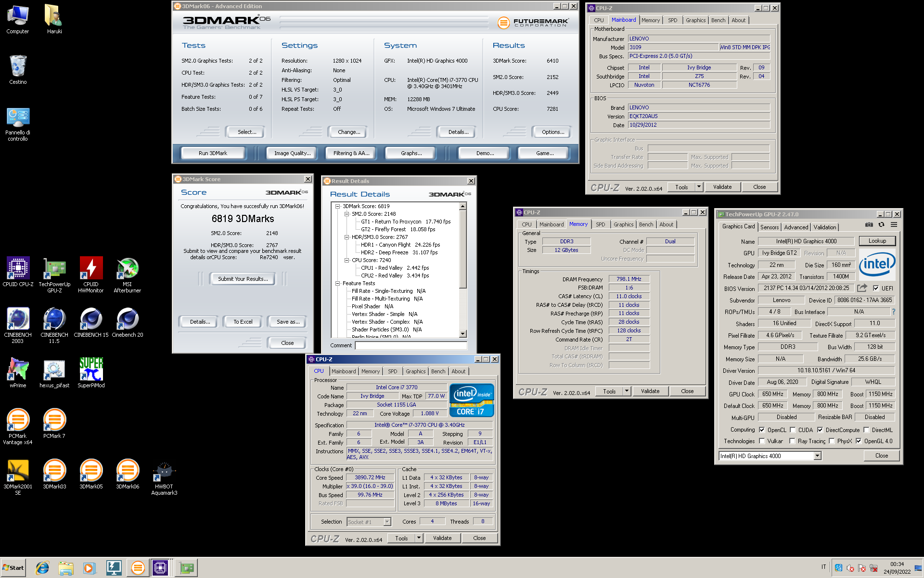Viewport: 924px width, 578px height.
Task: Switch to SPD tab in CPU-Z Mainboard window
Action: pos(672,20)
